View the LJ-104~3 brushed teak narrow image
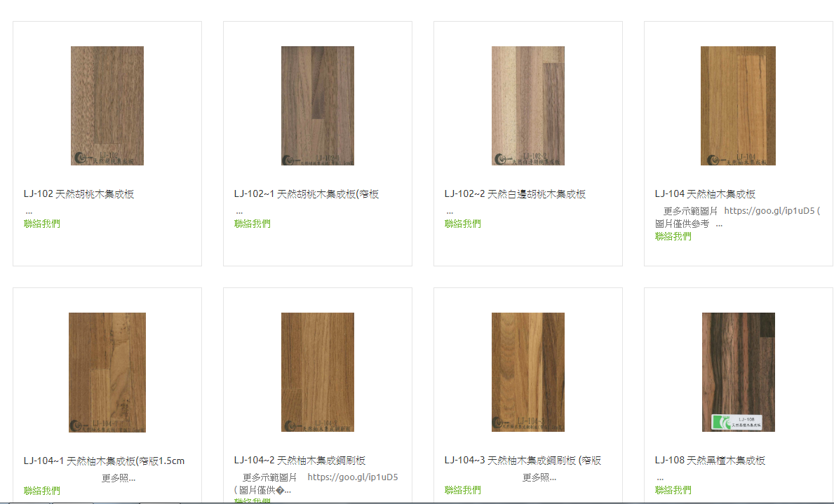 pyautogui.click(x=528, y=372)
